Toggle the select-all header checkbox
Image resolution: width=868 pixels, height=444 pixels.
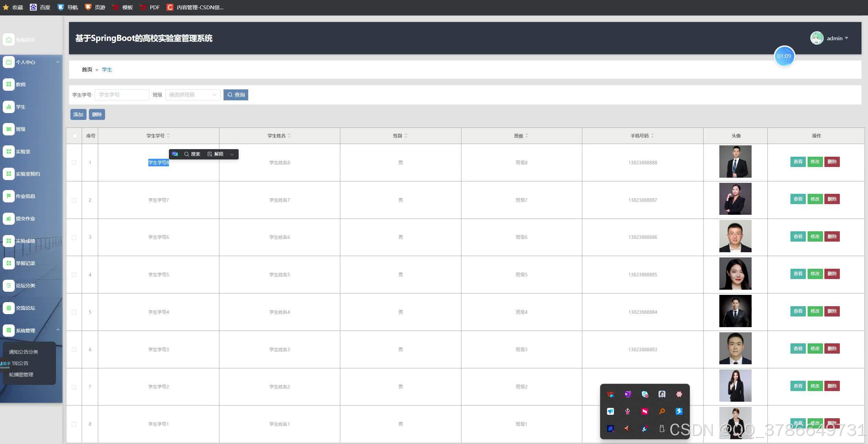point(75,136)
